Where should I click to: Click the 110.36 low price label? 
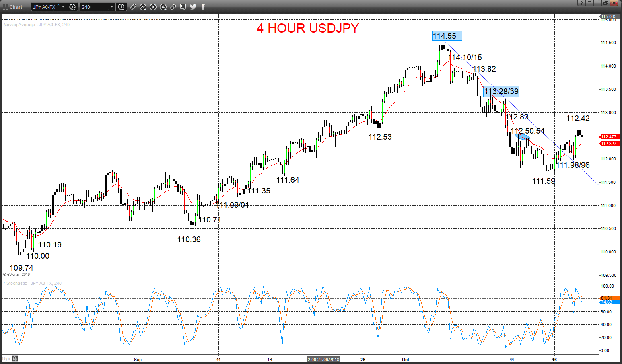click(189, 239)
